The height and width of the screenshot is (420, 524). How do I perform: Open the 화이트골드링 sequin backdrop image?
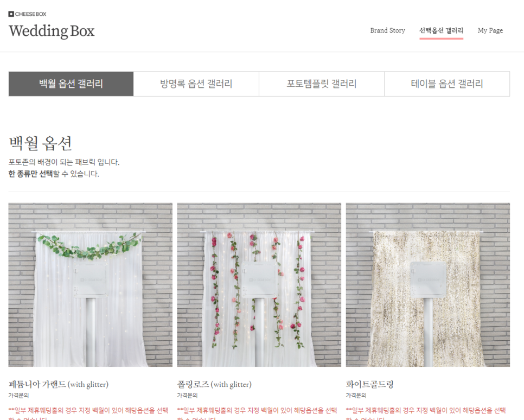point(428,285)
